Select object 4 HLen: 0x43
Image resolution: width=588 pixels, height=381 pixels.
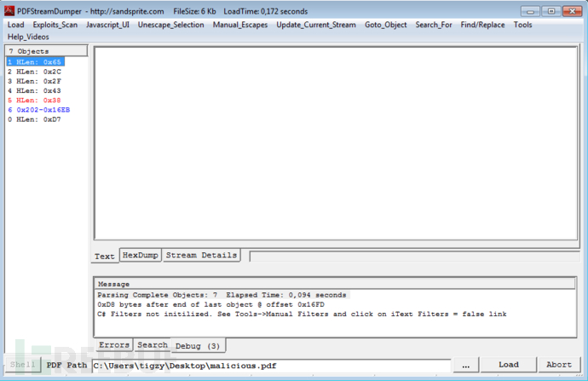34,90
